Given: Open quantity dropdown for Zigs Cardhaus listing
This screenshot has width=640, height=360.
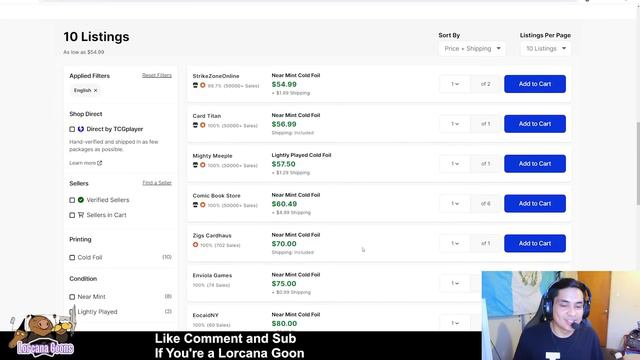Looking at the screenshot, I should pyautogui.click(x=455, y=243).
